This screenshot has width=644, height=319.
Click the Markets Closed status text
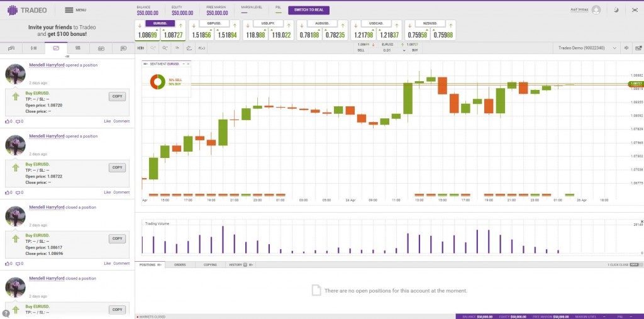tap(152, 317)
